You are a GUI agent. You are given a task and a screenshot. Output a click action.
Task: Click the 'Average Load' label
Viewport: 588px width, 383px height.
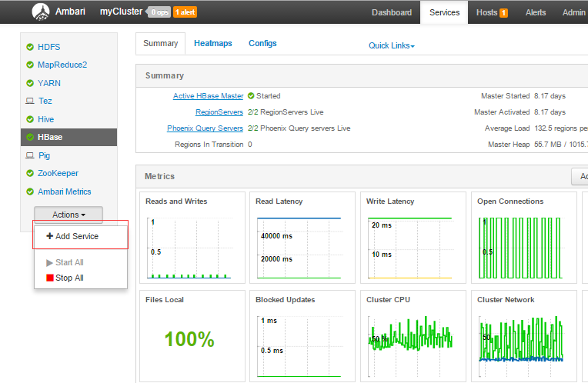point(507,128)
